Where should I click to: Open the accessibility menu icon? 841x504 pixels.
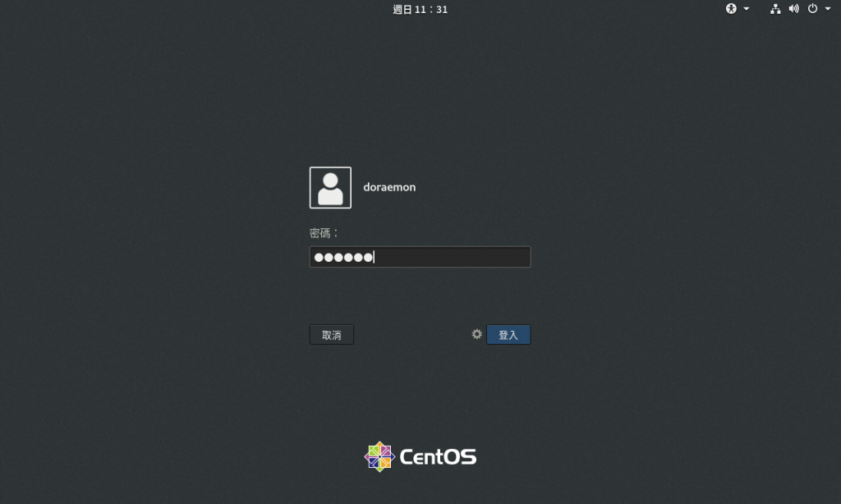[x=731, y=8]
